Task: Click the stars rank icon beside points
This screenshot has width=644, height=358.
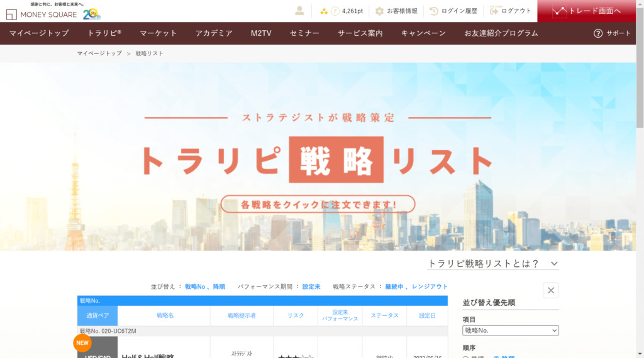Action: 324,11
